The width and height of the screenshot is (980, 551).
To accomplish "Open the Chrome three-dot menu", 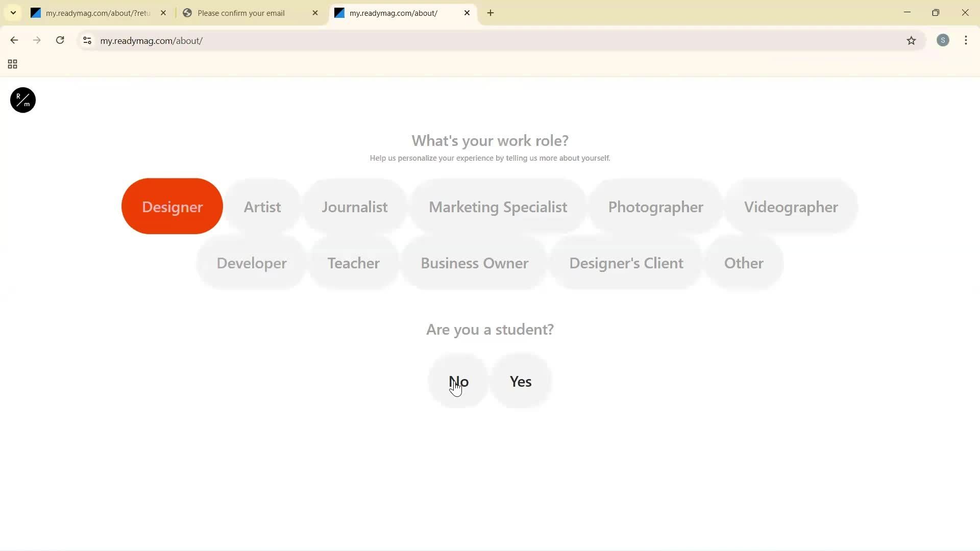I will (x=966, y=40).
